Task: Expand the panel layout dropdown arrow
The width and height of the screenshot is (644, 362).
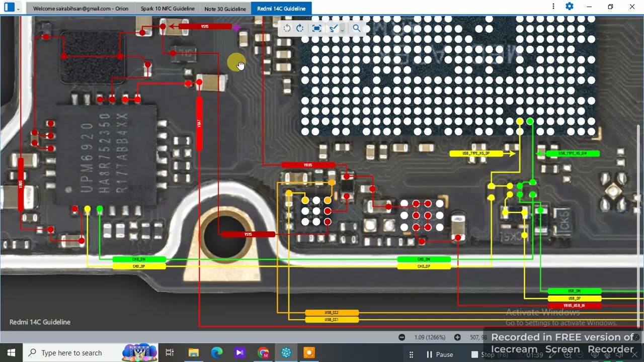Action: point(19,9)
